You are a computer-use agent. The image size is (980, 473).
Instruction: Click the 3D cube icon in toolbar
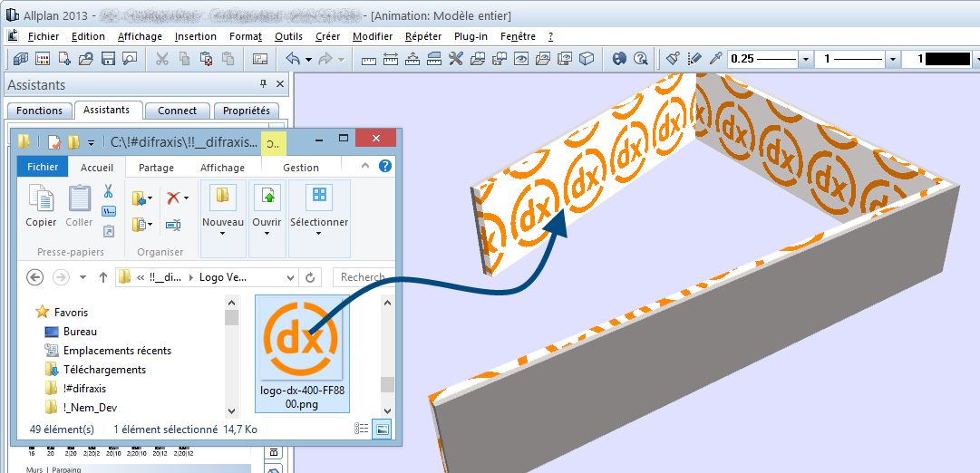pos(586,60)
